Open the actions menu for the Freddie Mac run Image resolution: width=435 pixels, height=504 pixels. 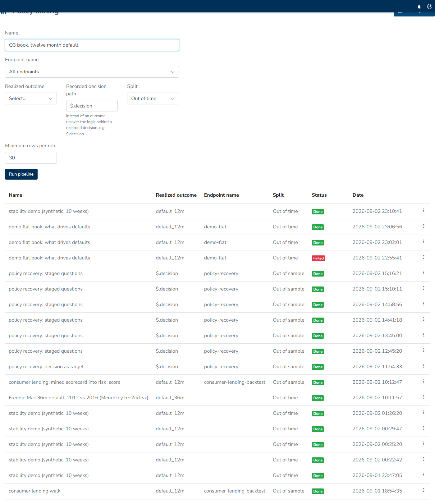(424, 397)
